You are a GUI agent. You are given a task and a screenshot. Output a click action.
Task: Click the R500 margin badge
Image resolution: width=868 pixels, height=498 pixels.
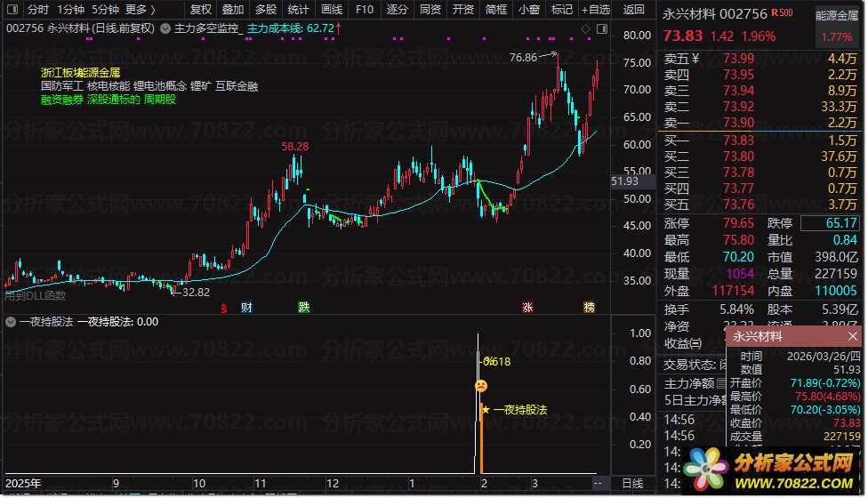pyautogui.click(x=783, y=12)
